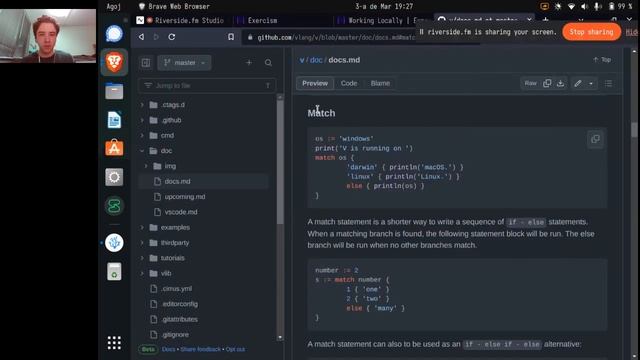Expand the .github folder
Screen dimensions: 640x360
point(142,120)
